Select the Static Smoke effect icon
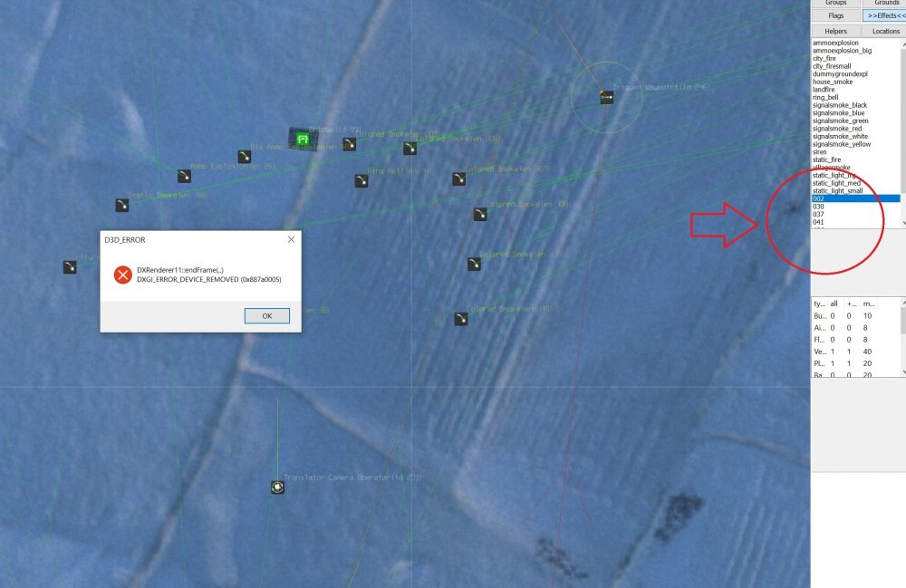 (122, 205)
